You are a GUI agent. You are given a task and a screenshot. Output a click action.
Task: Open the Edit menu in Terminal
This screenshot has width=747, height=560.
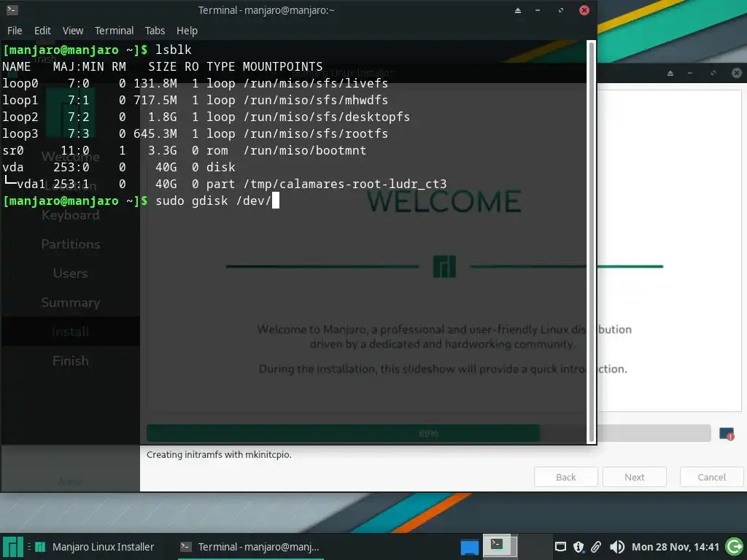(42, 31)
